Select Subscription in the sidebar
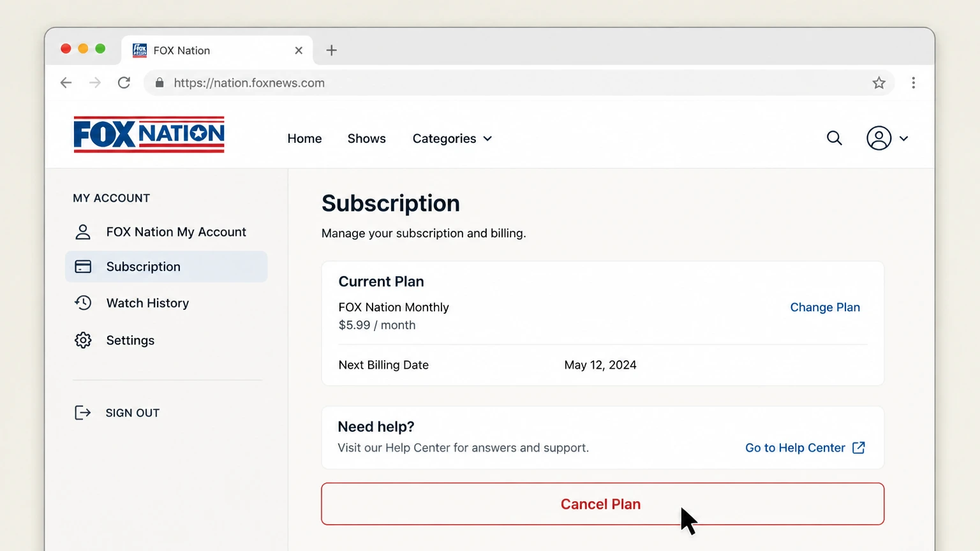Image resolution: width=980 pixels, height=551 pixels. (x=166, y=267)
